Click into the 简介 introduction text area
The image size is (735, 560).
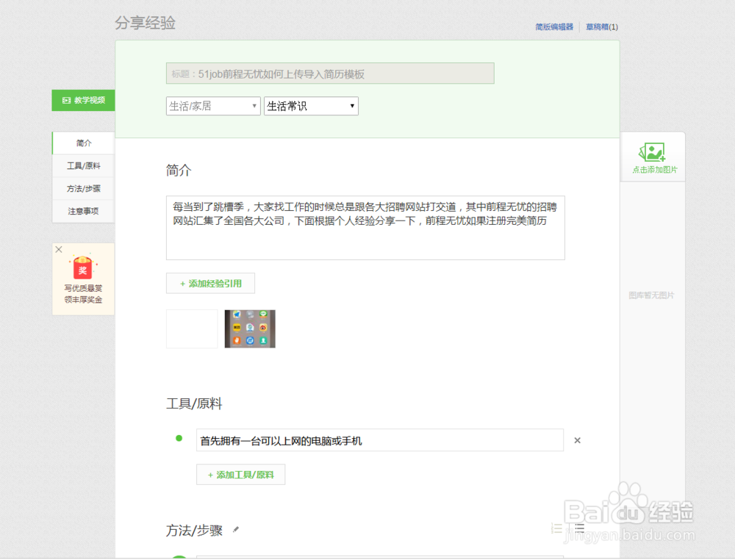pyautogui.click(x=365, y=228)
